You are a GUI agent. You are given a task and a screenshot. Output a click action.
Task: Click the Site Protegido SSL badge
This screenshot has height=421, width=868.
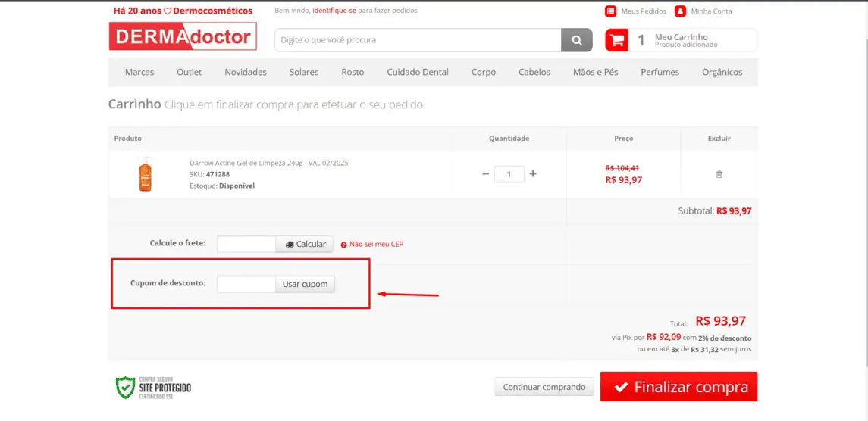click(153, 387)
